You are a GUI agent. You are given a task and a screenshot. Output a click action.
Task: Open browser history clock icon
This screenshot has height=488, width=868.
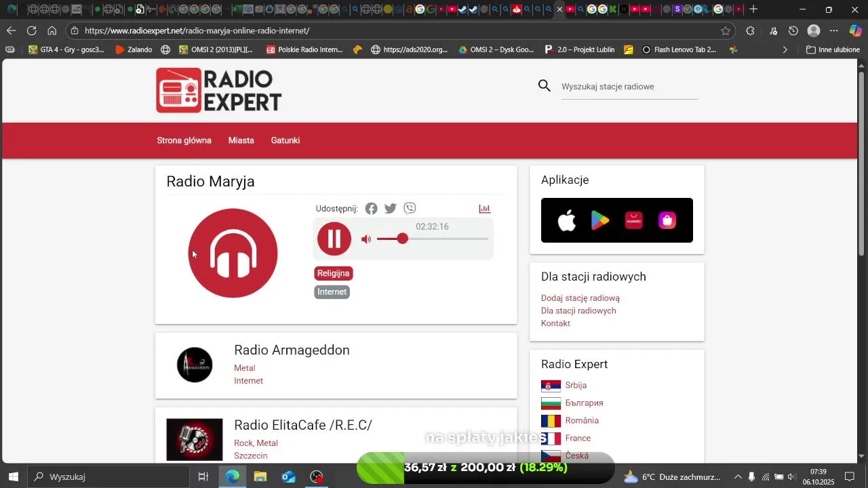click(793, 30)
